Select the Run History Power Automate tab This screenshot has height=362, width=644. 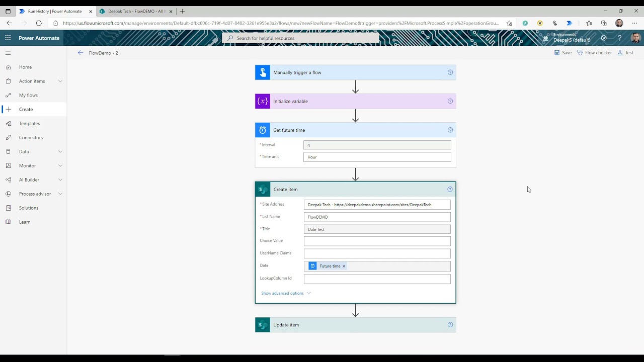click(x=54, y=11)
